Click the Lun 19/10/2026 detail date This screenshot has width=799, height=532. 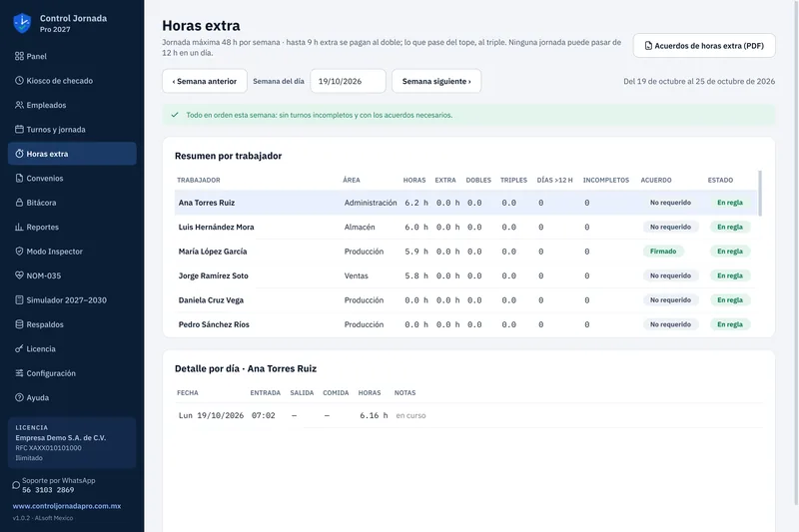[212, 415]
